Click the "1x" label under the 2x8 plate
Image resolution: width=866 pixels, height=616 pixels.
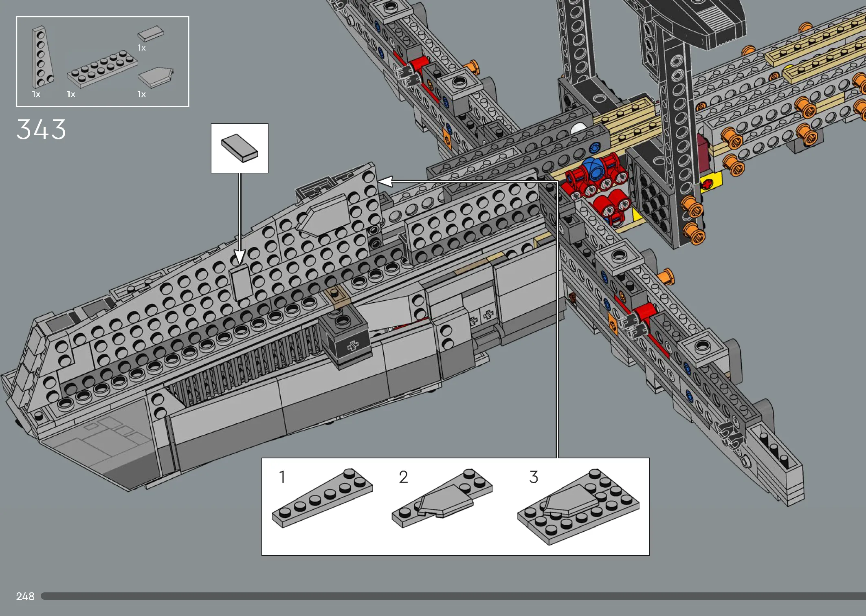(71, 94)
